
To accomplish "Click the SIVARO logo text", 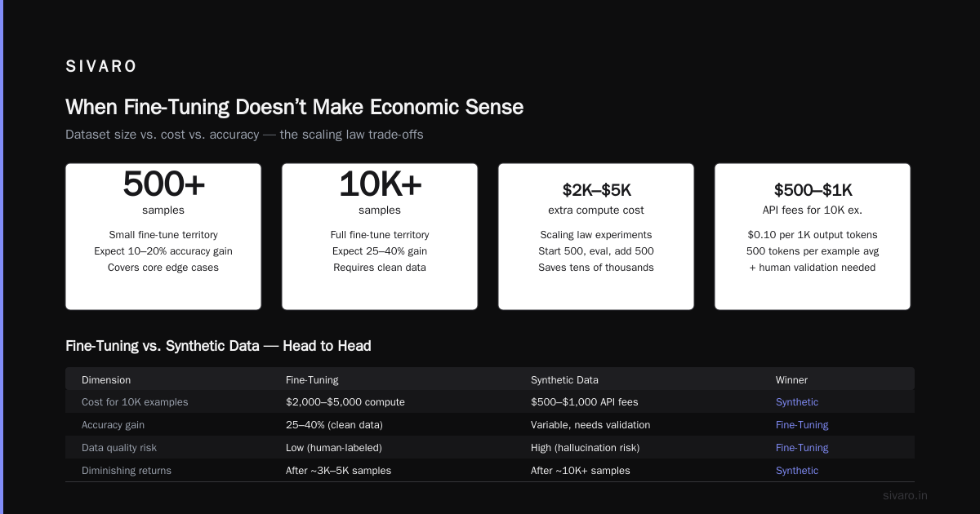I will (x=101, y=67).
